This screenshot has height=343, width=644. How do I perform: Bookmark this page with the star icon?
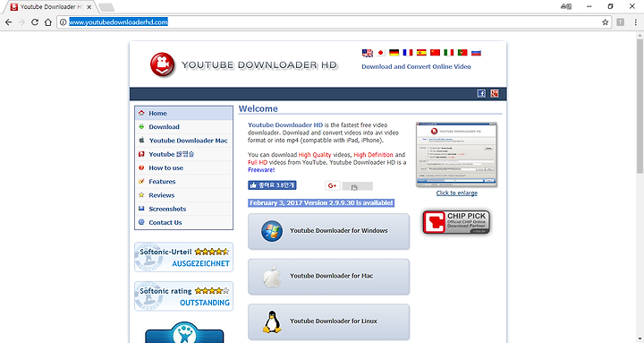pos(605,22)
